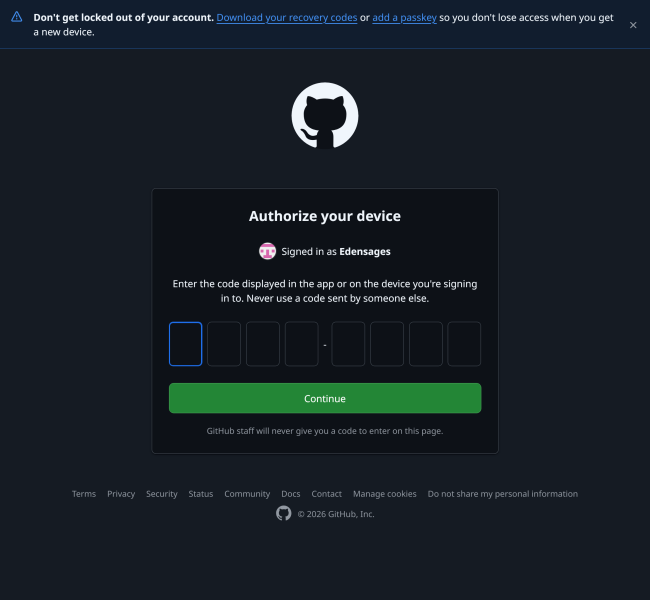Focus the fifth code digit box
This screenshot has height=600, width=650.
coord(348,344)
